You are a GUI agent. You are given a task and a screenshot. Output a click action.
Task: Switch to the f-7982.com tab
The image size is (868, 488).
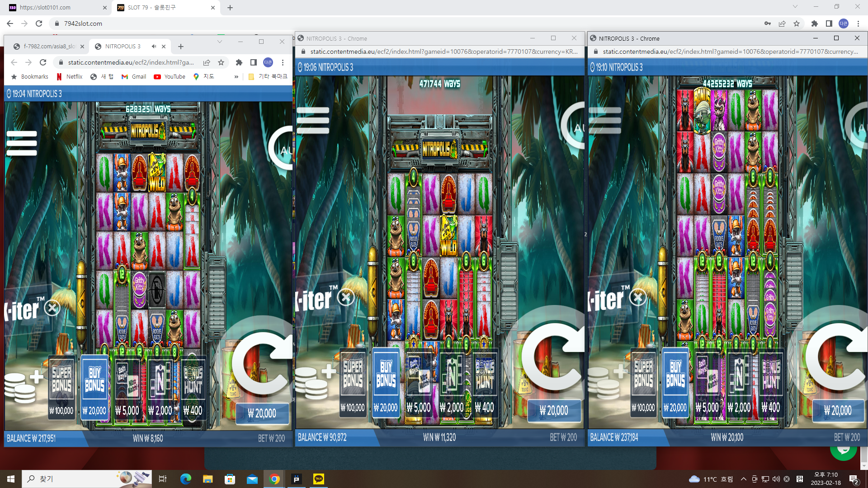click(x=49, y=46)
